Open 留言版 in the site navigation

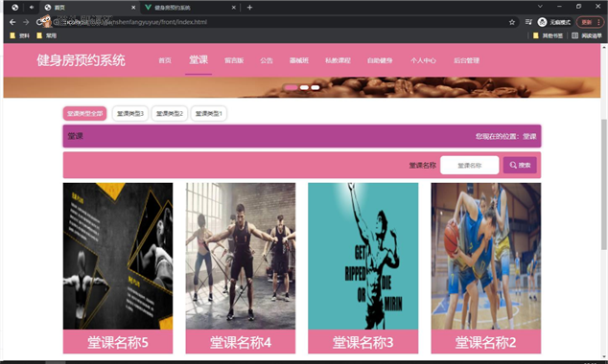click(234, 60)
